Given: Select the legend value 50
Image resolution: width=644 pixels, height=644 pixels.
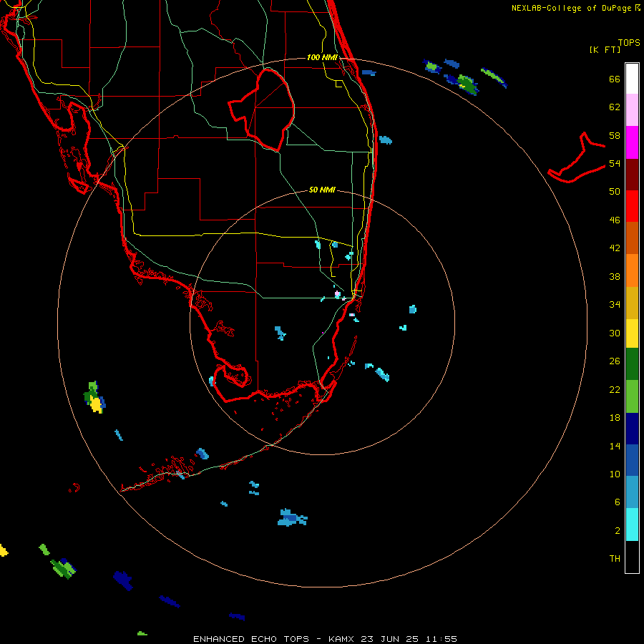Looking at the screenshot, I should coord(615,192).
